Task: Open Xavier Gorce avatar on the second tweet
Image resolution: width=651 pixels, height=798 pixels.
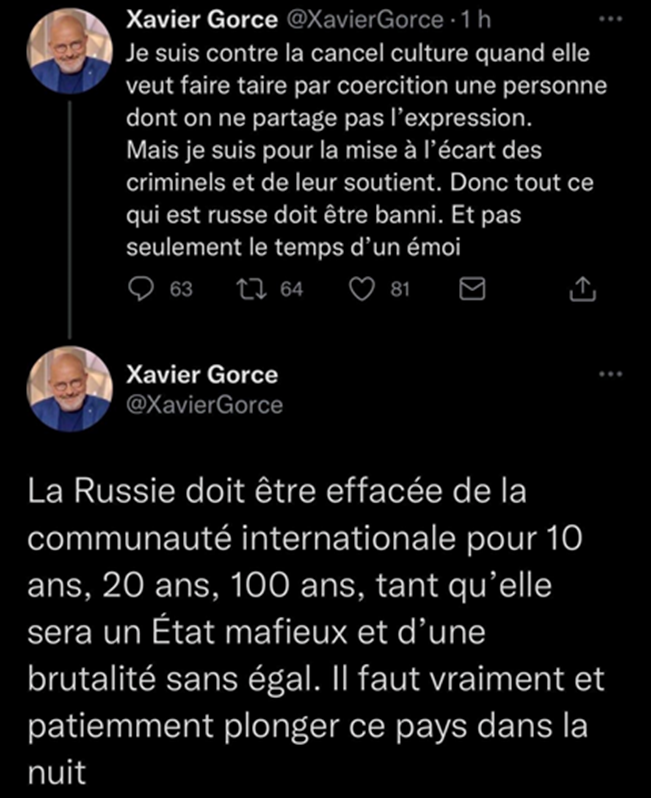Action: tap(70, 389)
